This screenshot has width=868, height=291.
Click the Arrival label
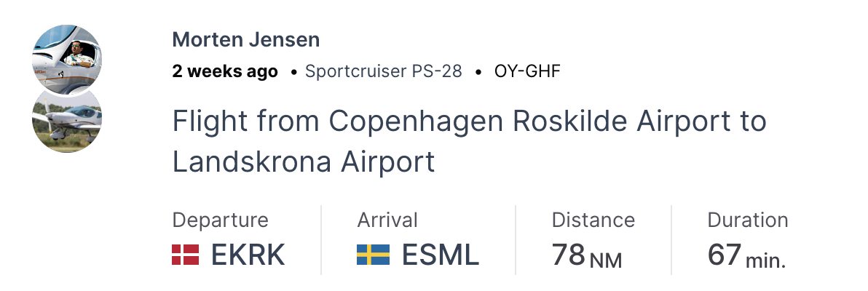(387, 220)
